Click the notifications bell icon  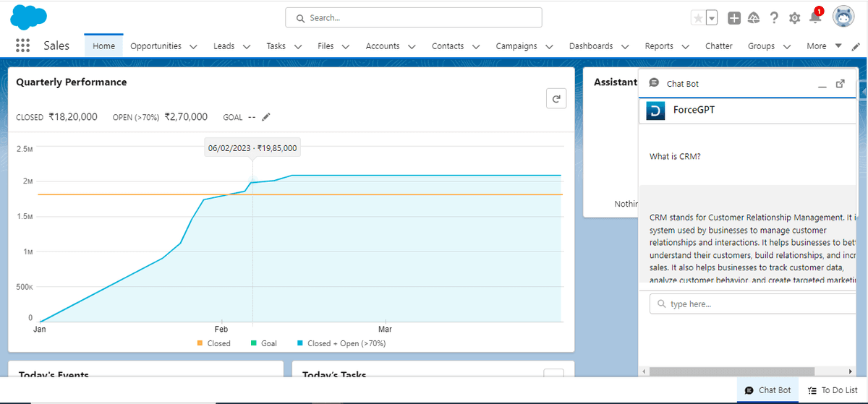815,18
